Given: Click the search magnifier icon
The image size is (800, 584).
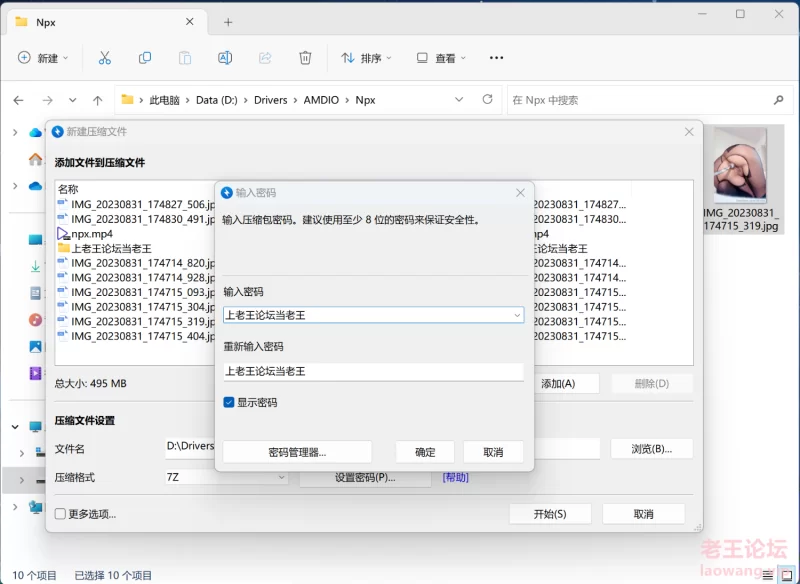Looking at the screenshot, I should pyautogui.click(x=778, y=100).
